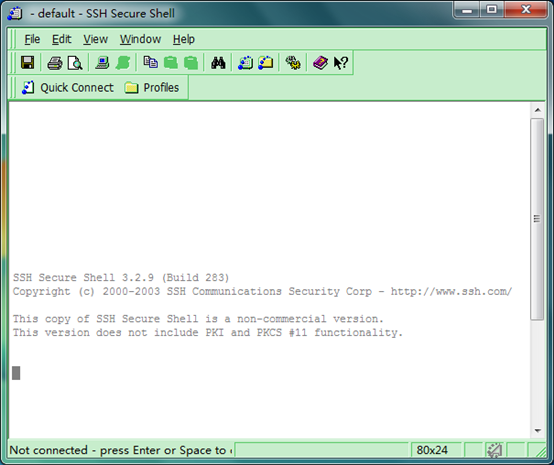
Task: Click the Print icon in toolbar
Action: tap(55, 63)
